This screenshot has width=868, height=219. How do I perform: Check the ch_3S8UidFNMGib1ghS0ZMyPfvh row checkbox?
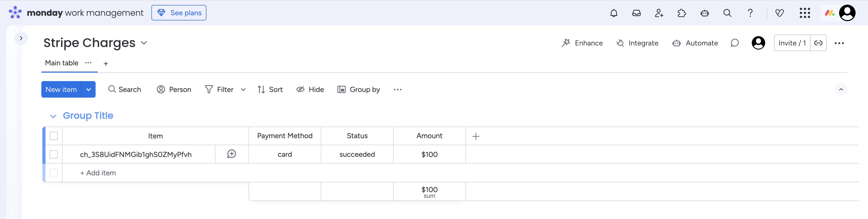53,155
